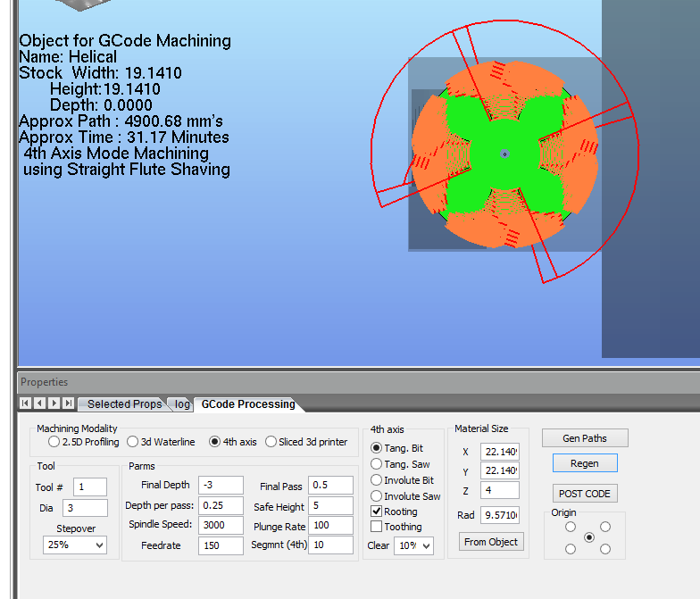Switch to Selected Props tab
Image resolution: width=700 pixels, height=599 pixels.
click(124, 403)
